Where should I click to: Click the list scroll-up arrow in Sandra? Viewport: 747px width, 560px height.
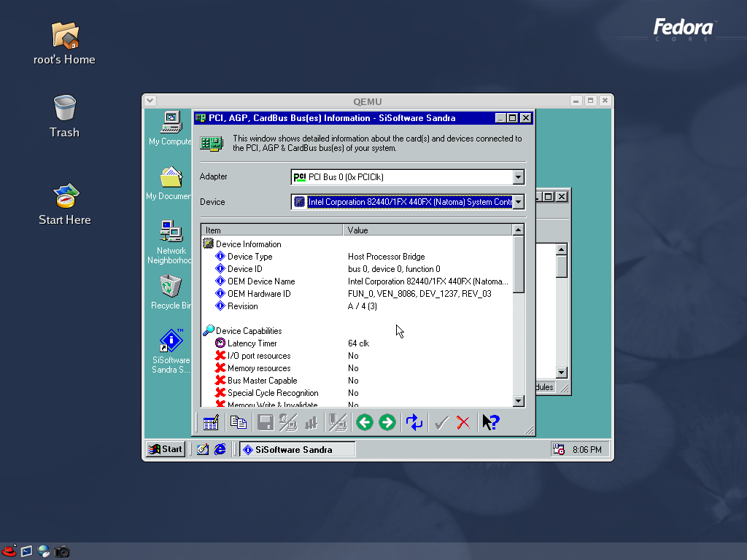point(519,230)
